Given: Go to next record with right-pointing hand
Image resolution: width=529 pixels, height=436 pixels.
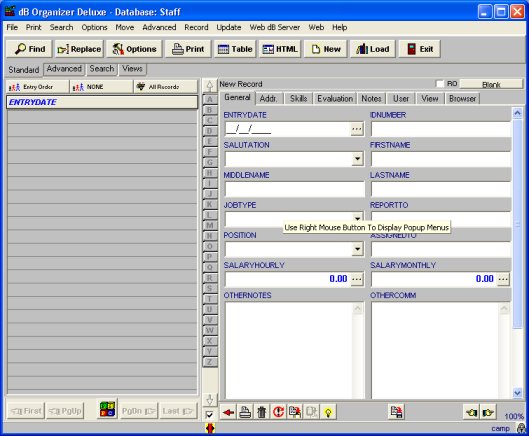Looking at the screenshot, I should point(488,412).
